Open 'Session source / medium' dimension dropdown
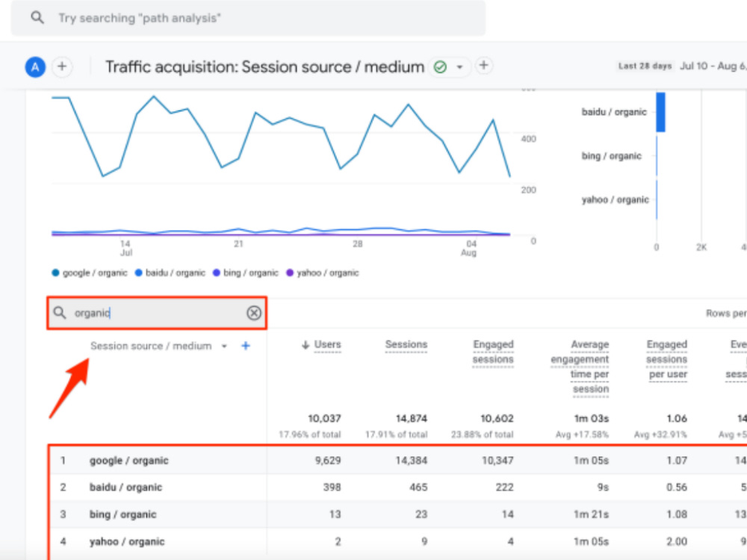The height and width of the screenshot is (560, 747). [158, 346]
